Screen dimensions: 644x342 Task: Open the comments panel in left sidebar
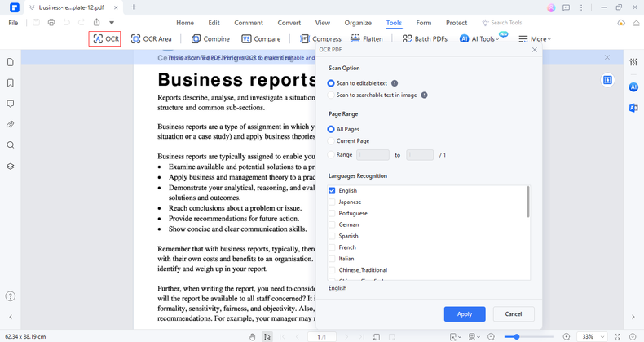(11, 104)
